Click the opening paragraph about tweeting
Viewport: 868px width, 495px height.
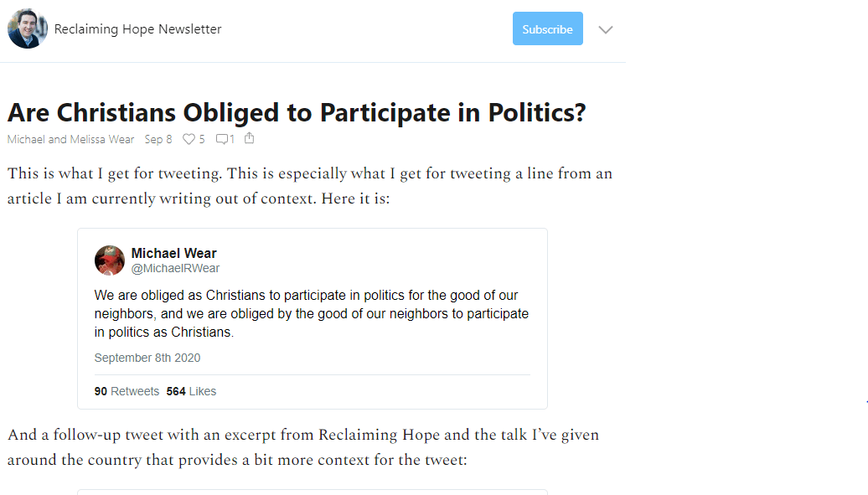[x=309, y=188]
